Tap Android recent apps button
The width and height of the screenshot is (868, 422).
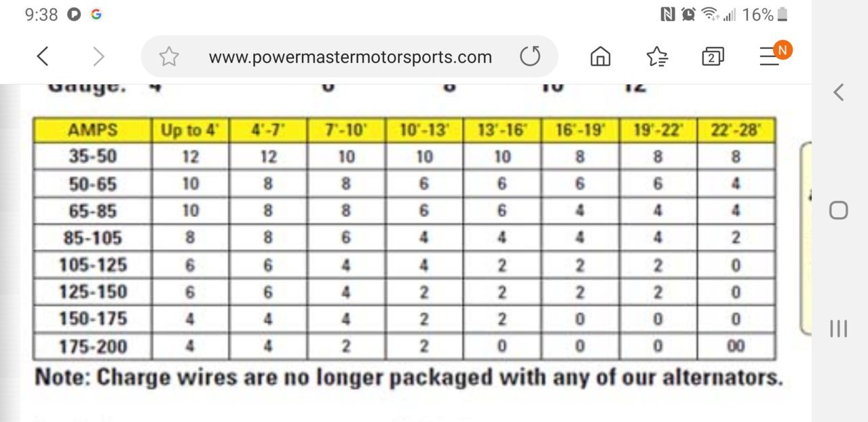coord(839,329)
